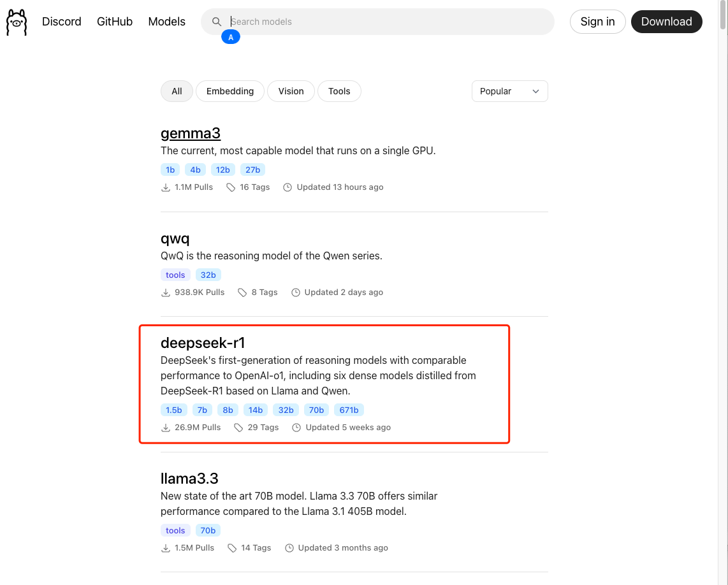Click 'Updated 3 months ago' text
Screen dimensions: 728x585
click(x=343, y=548)
